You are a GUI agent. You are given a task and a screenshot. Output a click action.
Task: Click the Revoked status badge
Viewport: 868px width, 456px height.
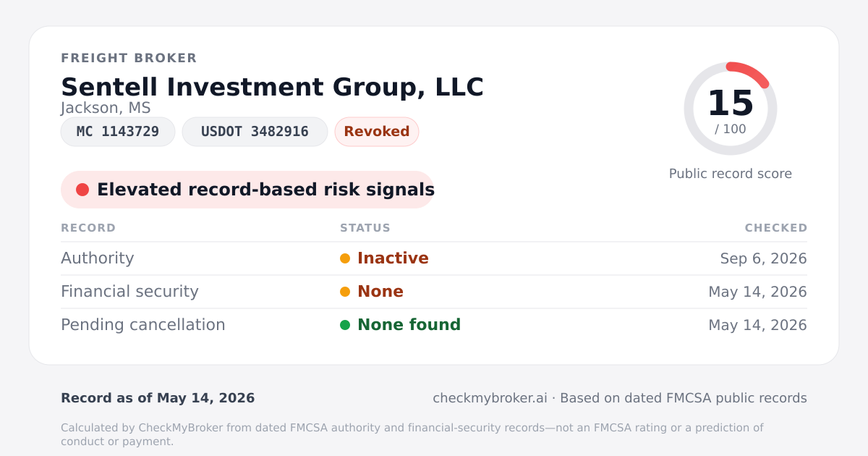click(377, 132)
